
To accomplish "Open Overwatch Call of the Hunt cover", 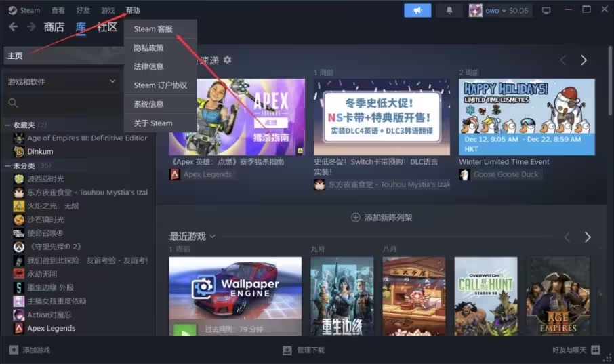I will coord(485,296).
